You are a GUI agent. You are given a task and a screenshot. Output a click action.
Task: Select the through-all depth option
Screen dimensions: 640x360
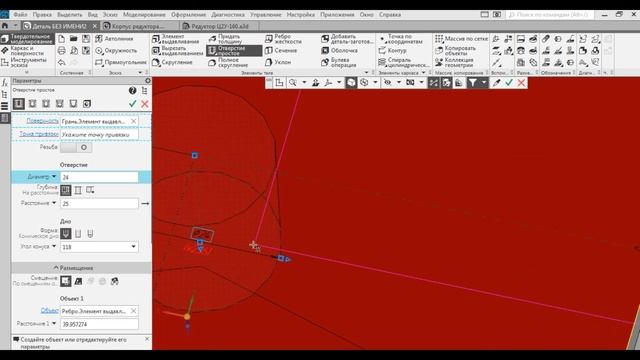(x=78, y=190)
